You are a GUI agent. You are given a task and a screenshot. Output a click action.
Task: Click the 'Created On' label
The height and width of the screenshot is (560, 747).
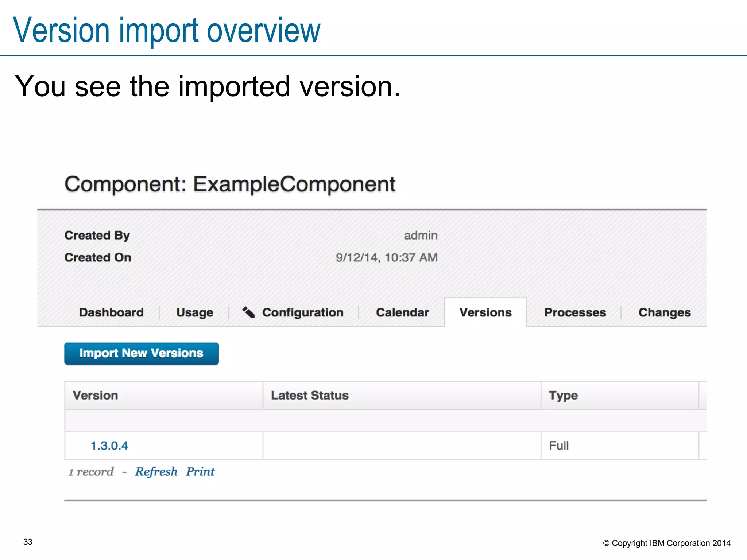click(98, 257)
